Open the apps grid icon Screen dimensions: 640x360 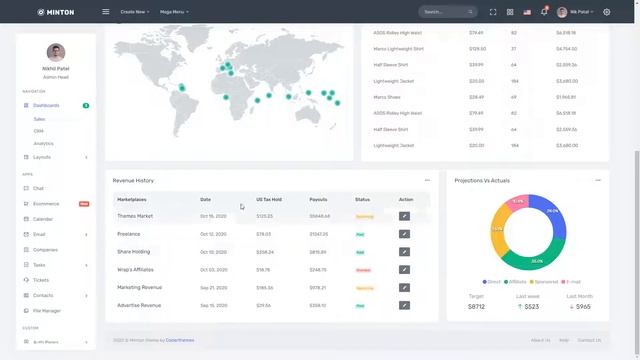(x=510, y=12)
